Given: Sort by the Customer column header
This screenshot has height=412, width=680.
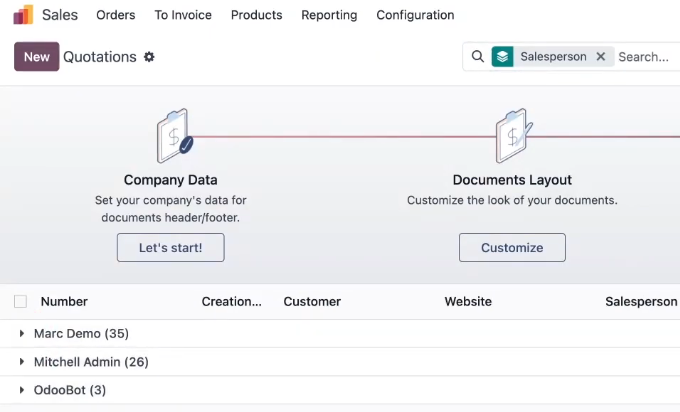Looking at the screenshot, I should click(x=312, y=301).
